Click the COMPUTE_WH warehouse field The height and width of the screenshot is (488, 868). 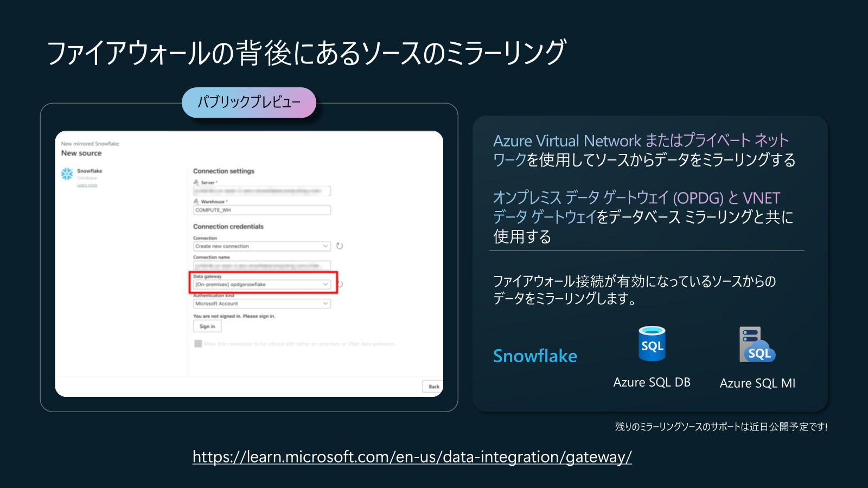pyautogui.click(x=262, y=210)
